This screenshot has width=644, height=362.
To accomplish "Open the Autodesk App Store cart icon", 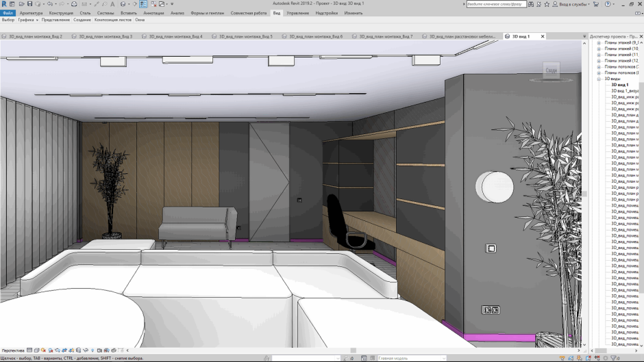I will (x=595, y=4).
